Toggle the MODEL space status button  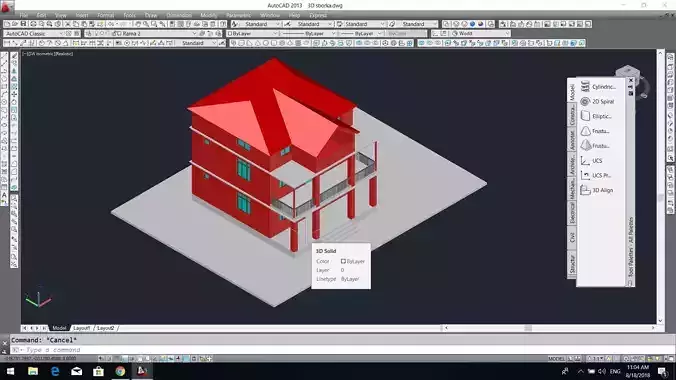coord(556,358)
